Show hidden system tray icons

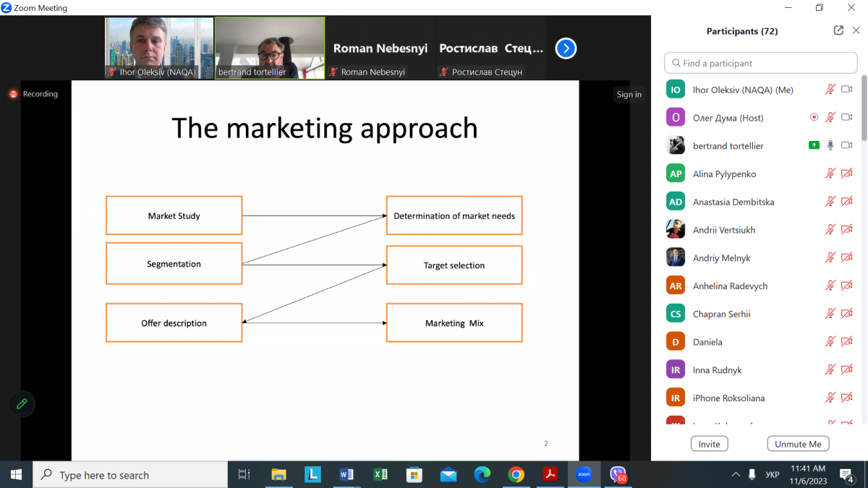click(736, 474)
